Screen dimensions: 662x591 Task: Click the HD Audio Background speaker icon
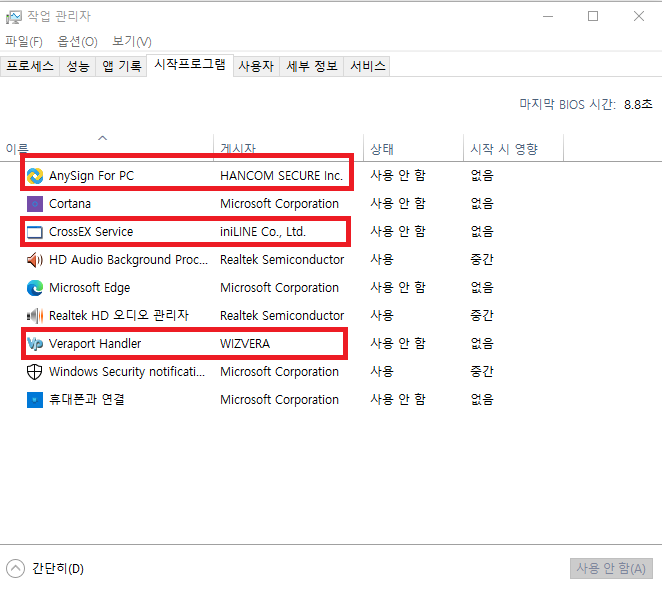point(35,260)
